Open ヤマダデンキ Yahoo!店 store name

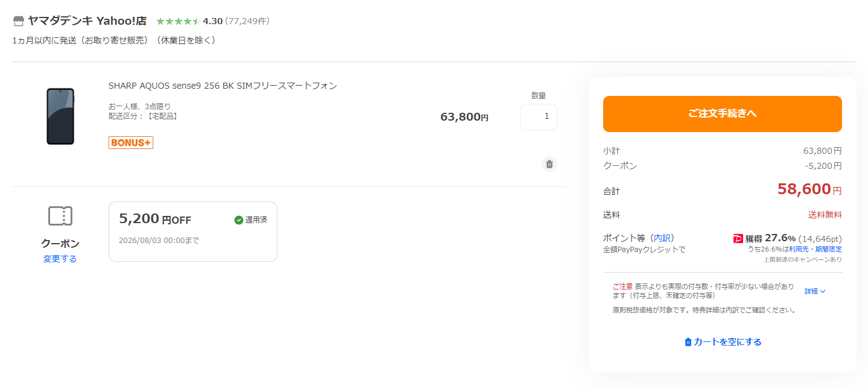(x=87, y=21)
